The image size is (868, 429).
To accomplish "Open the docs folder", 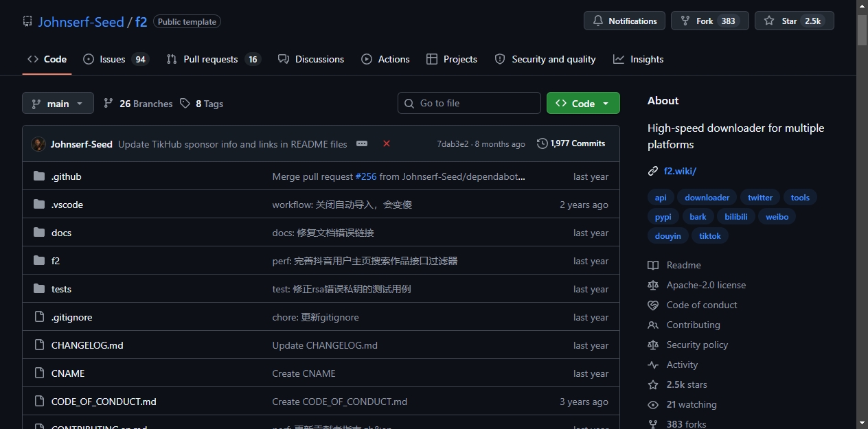I will (61, 233).
